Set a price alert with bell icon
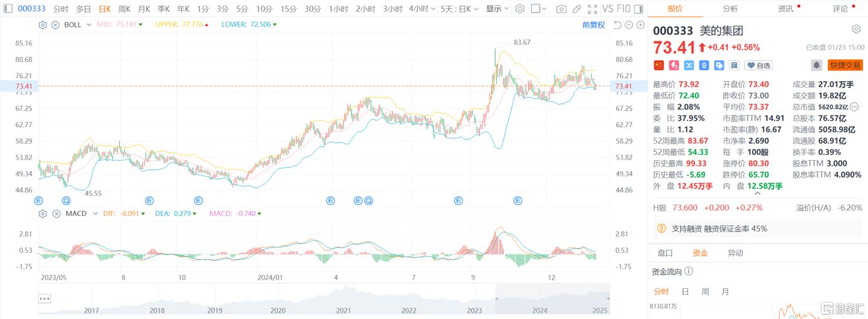 tap(817, 65)
